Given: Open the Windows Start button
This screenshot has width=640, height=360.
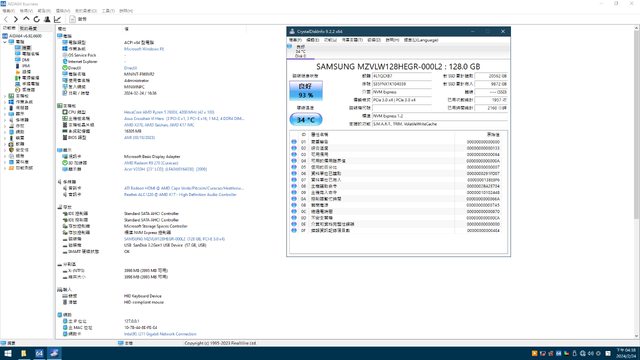Looking at the screenshot, I should [8, 353].
